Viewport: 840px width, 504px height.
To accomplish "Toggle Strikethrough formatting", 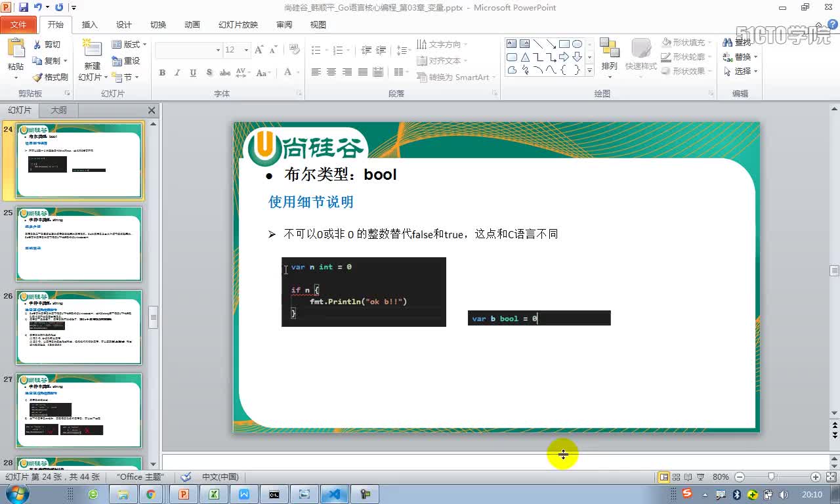I will pos(225,73).
